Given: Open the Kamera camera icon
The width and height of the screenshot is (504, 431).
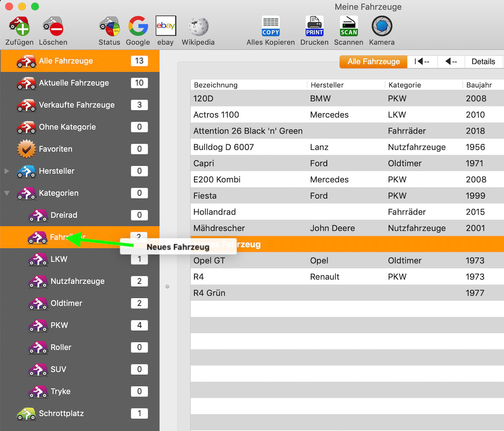Looking at the screenshot, I should 382,26.
